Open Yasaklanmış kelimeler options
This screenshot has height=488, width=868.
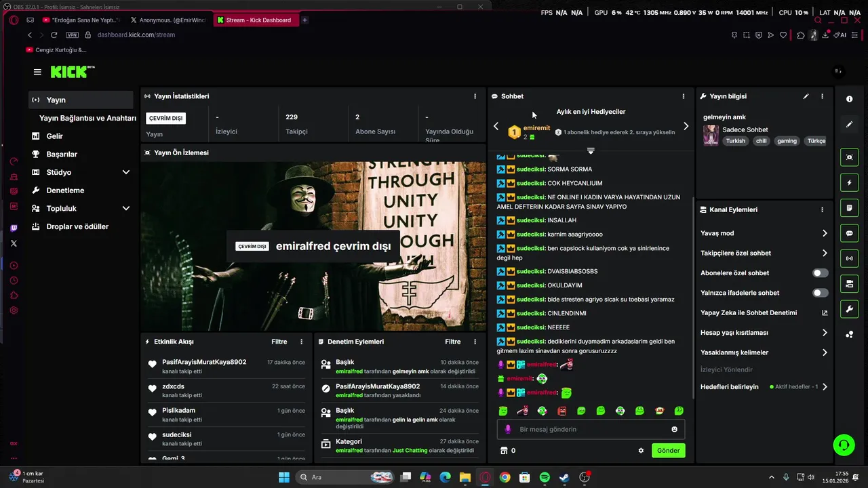764,352
